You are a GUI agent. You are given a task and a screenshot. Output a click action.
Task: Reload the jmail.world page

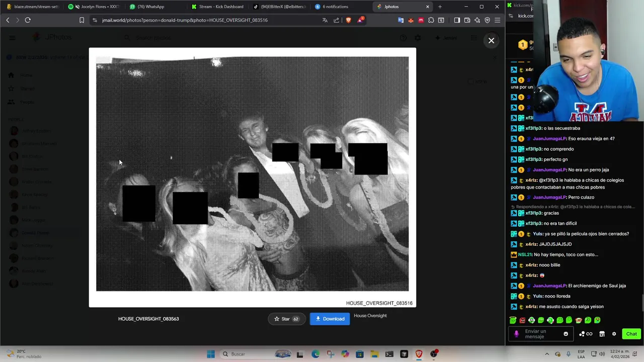pos(28,20)
